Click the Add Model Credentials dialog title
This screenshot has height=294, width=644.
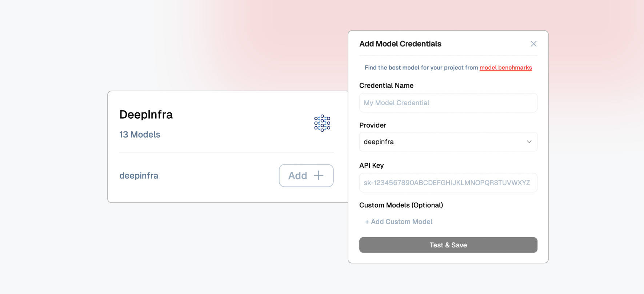coord(400,44)
